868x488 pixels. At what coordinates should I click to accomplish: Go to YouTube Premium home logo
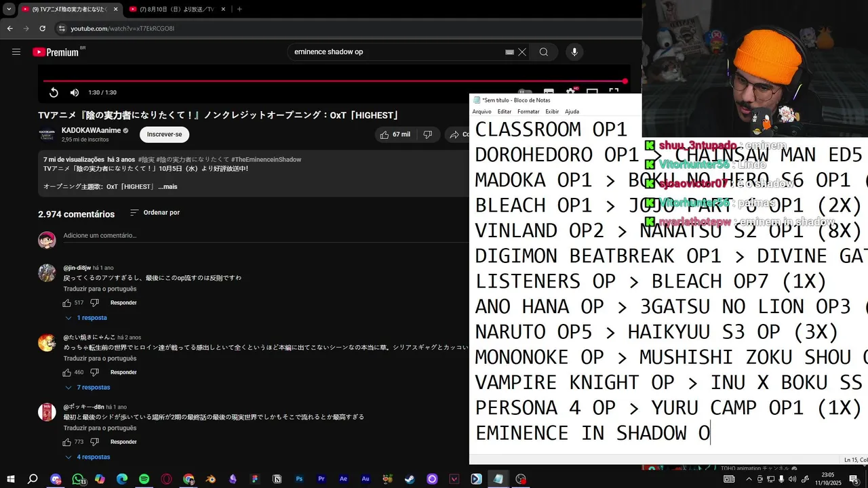click(56, 52)
